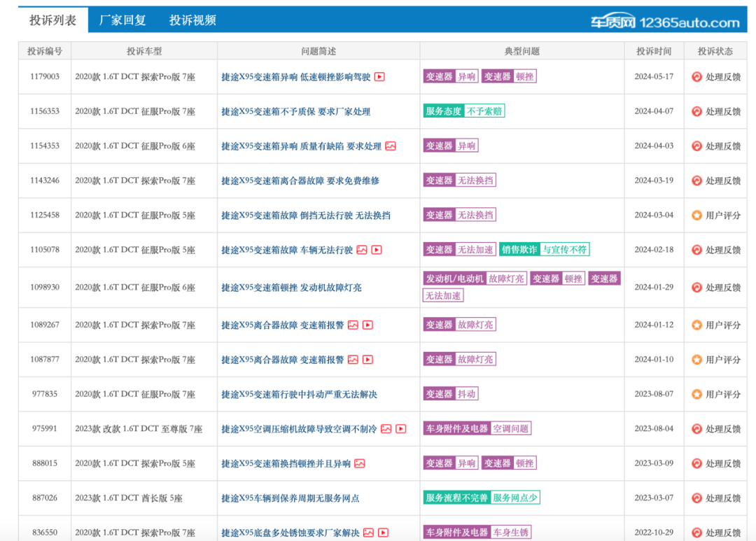
Task: Click the 典型问题 column header
Action: [521, 51]
